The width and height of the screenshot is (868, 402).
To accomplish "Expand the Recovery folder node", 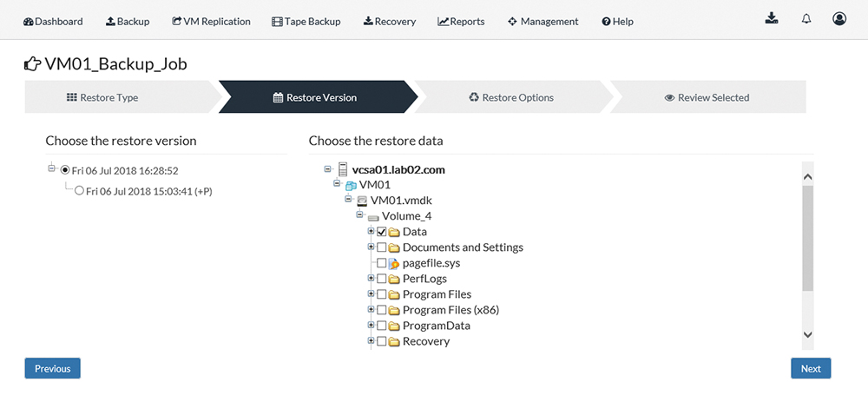I will click(371, 340).
